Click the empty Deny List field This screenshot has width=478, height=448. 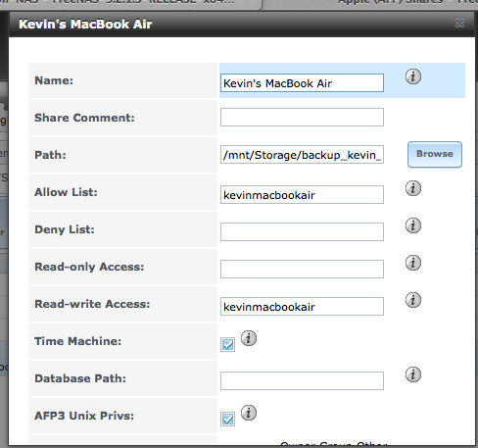(302, 232)
